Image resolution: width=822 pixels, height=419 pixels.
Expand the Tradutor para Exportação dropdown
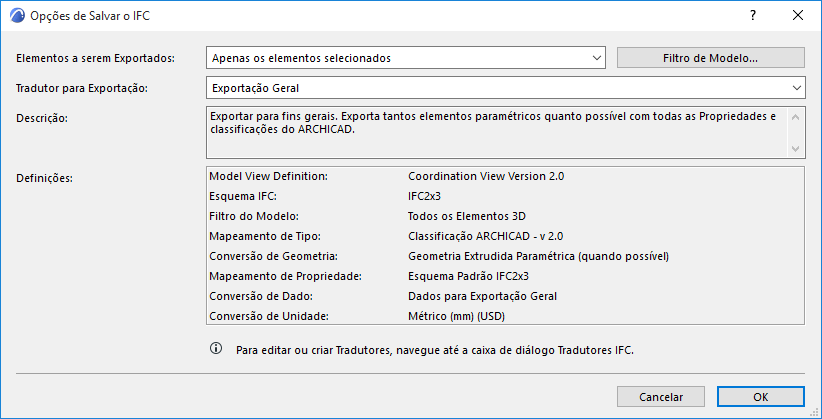coord(505,88)
